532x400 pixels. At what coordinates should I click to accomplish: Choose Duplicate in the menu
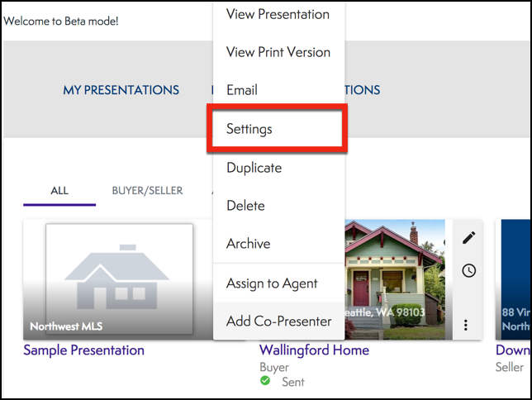click(254, 168)
